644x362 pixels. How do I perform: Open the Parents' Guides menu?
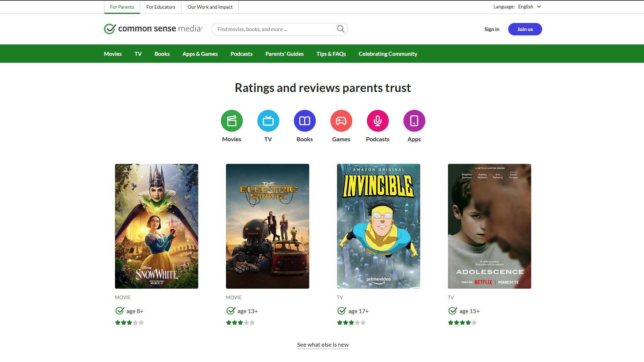(x=284, y=54)
